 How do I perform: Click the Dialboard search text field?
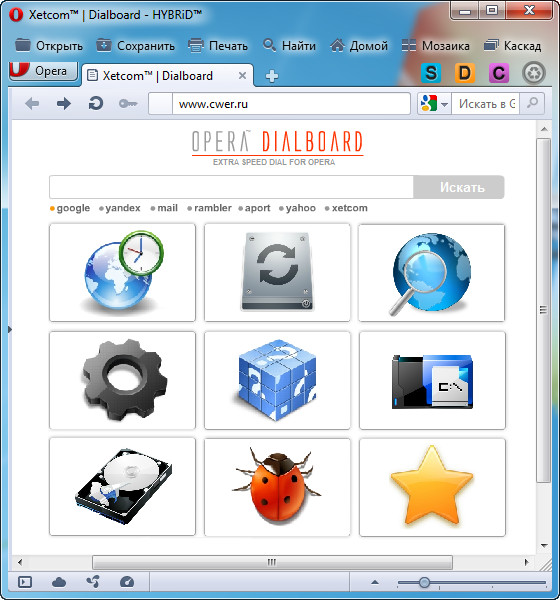click(231, 187)
